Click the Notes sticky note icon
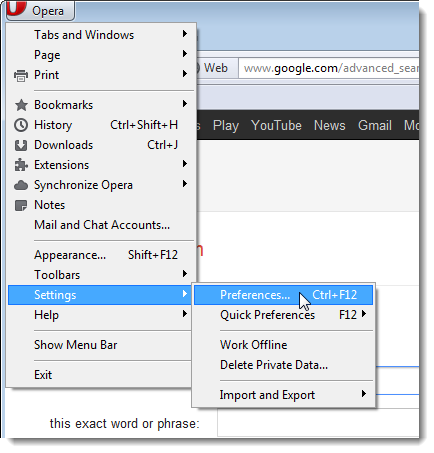Image resolution: width=434 pixels, height=453 pixels. click(21, 205)
